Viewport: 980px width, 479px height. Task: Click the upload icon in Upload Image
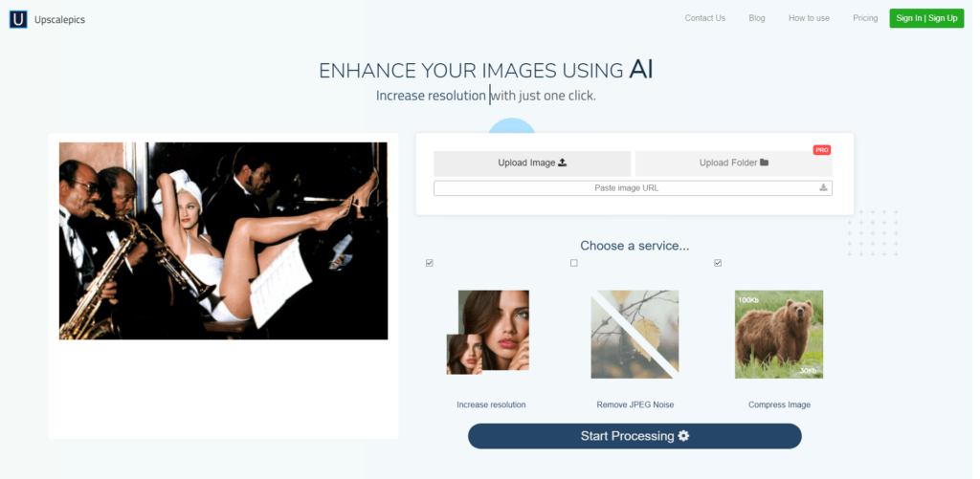click(x=563, y=163)
